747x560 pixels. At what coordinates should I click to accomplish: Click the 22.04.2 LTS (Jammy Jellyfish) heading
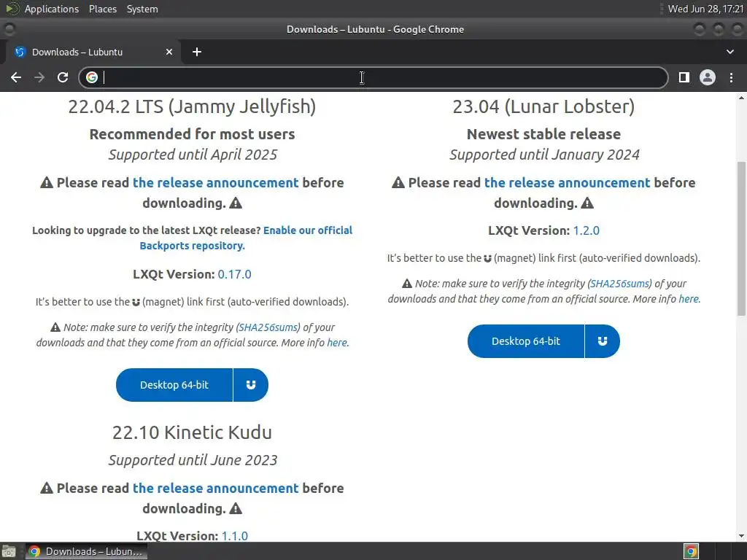[x=192, y=106]
